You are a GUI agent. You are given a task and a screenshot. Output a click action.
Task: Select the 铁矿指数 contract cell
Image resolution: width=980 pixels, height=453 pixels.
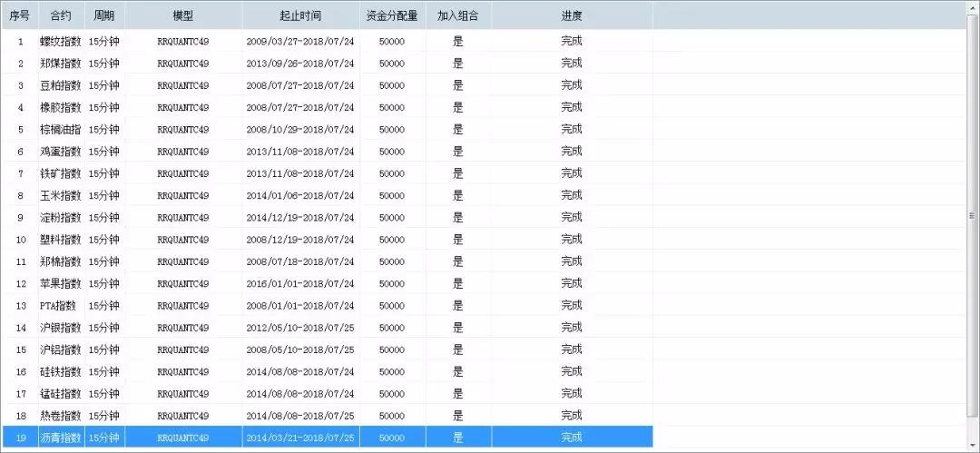tap(62, 173)
